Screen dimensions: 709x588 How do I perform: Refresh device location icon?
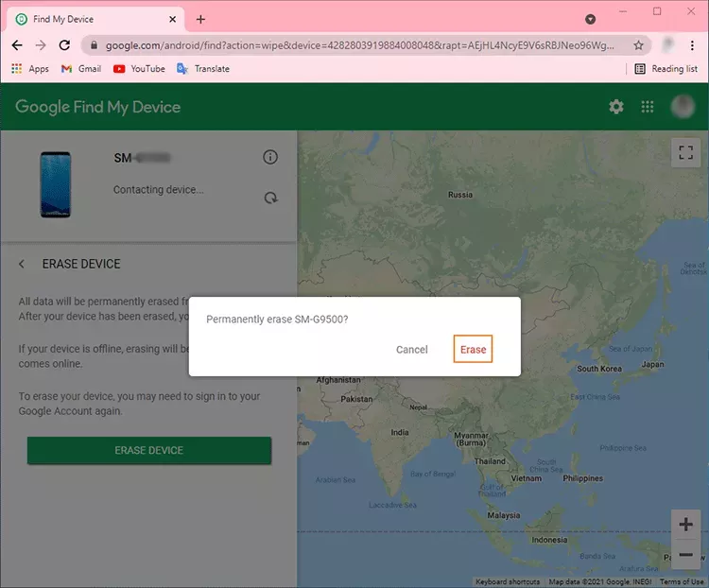(271, 199)
